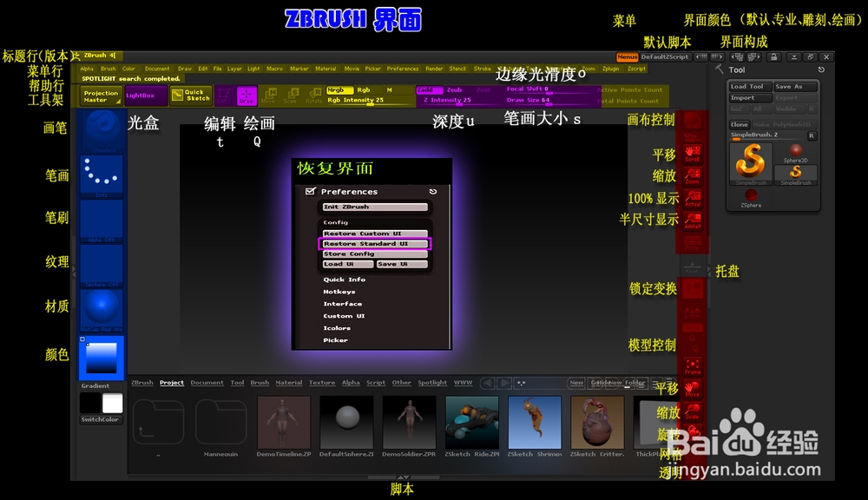Image resolution: width=868 pixels, height=500 pixels.
Task: Toggle Mrgb mode
Action: click(339, 90)
